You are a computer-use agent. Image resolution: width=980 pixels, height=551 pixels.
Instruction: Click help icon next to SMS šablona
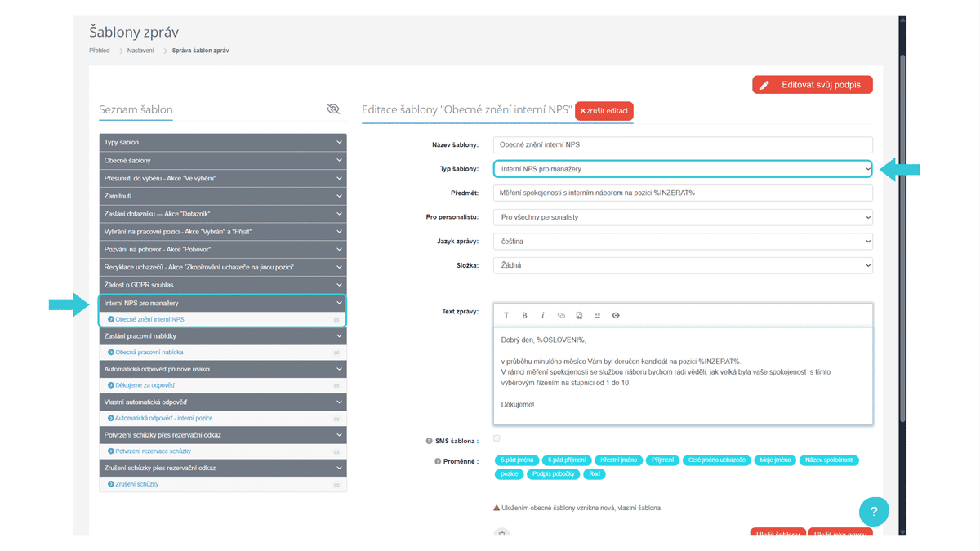coord(429,441)
